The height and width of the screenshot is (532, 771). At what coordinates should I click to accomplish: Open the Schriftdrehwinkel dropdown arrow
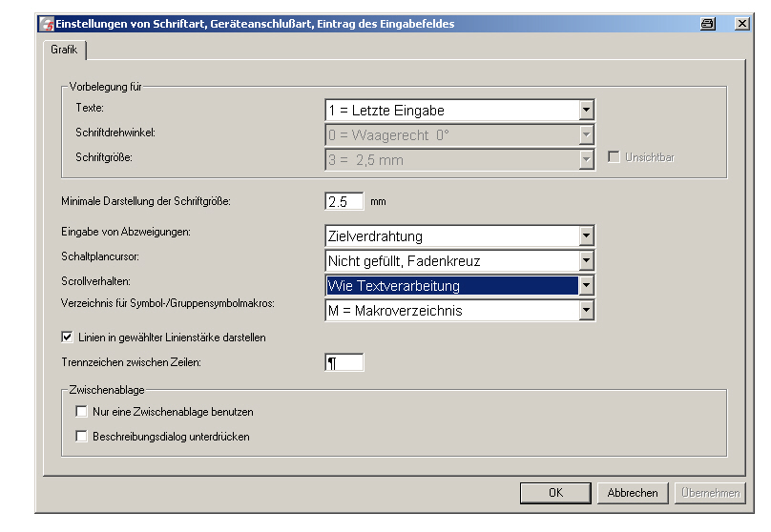coord(586,134)
